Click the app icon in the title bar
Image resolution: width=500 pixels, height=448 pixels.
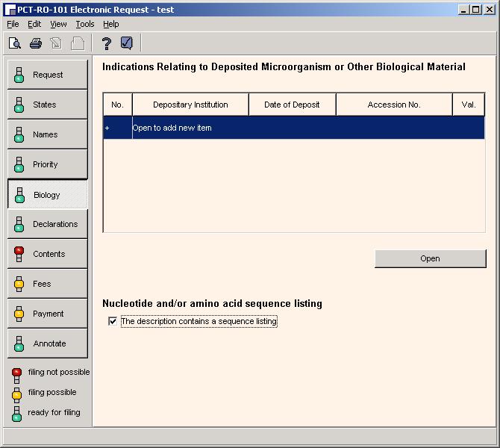(10, 10)
